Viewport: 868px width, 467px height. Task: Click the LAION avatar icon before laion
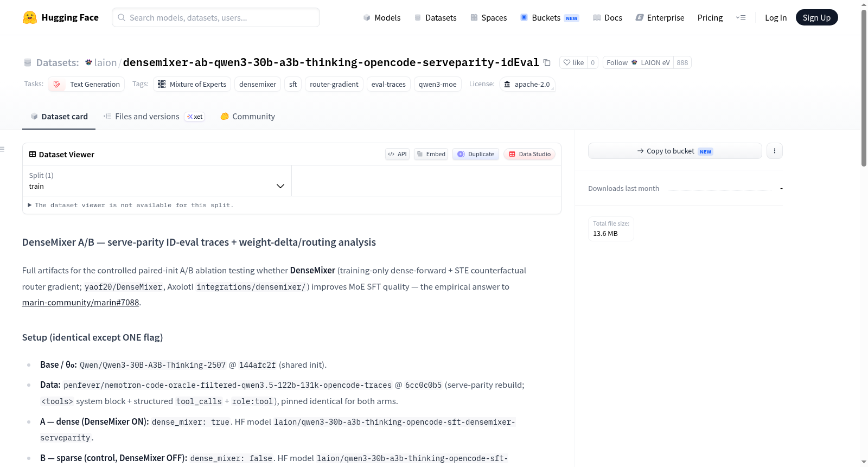click(88, 62)
